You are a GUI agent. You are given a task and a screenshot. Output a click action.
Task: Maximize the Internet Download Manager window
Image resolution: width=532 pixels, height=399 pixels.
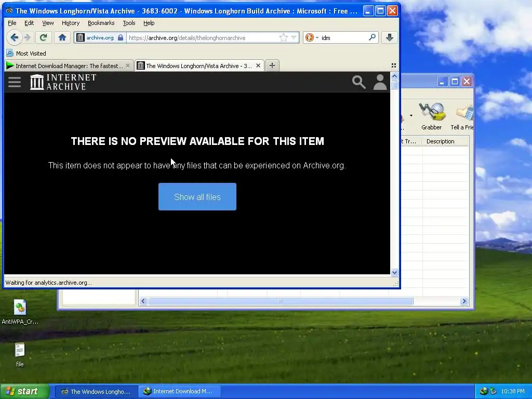click(455, 82)
